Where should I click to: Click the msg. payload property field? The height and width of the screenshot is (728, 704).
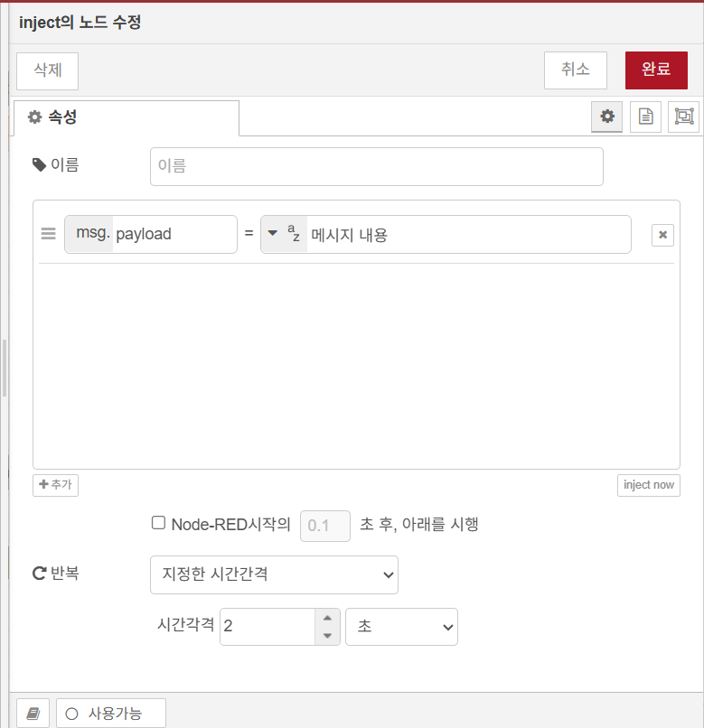point(174,234)
